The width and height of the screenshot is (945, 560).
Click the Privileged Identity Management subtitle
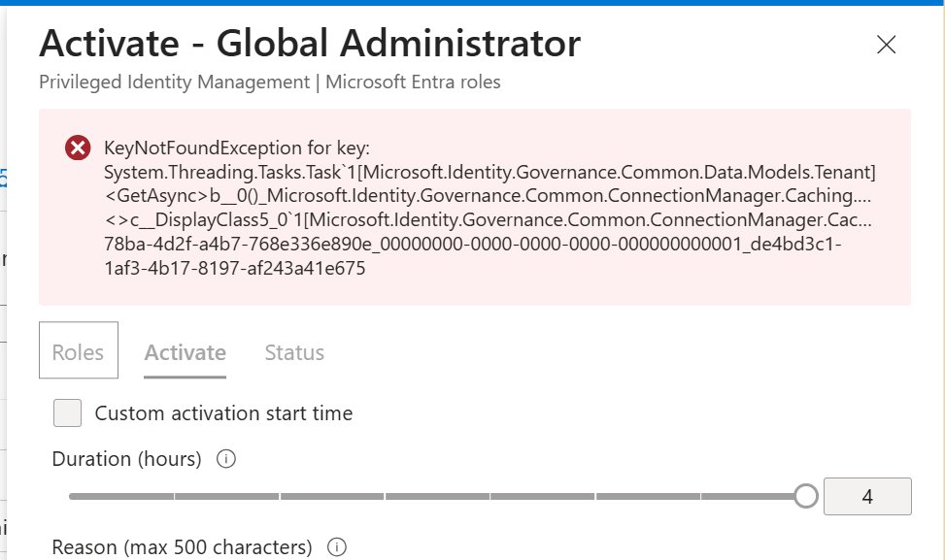coord(270,82)
